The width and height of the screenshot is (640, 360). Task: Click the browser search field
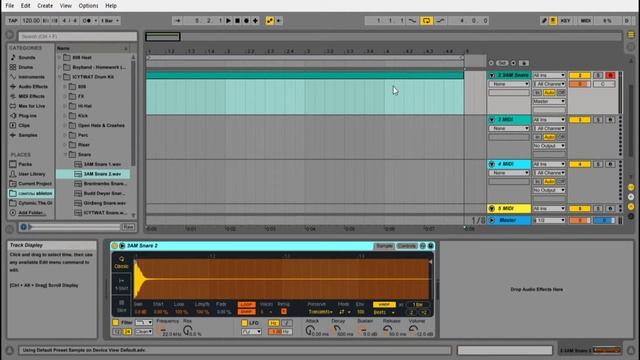tap(78, 36)
